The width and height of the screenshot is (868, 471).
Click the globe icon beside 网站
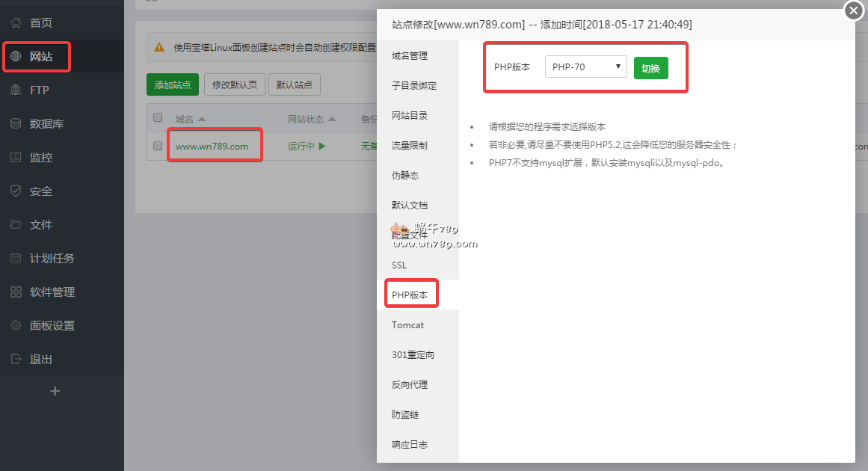coord(16,57)
